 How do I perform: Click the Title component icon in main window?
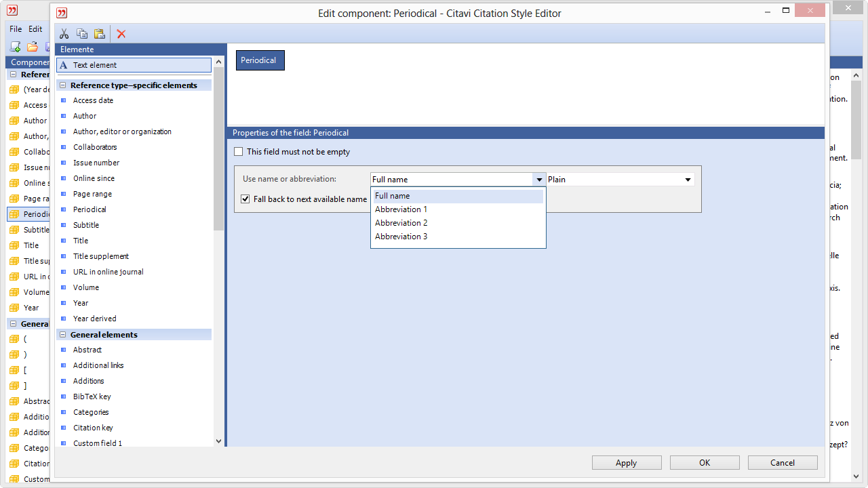click(x=14, y=245)
